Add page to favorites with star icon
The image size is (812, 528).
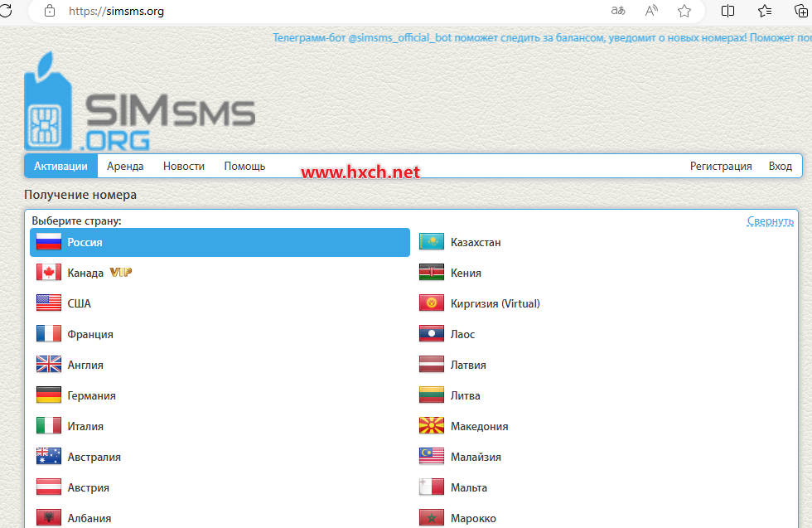pos(684,11)
